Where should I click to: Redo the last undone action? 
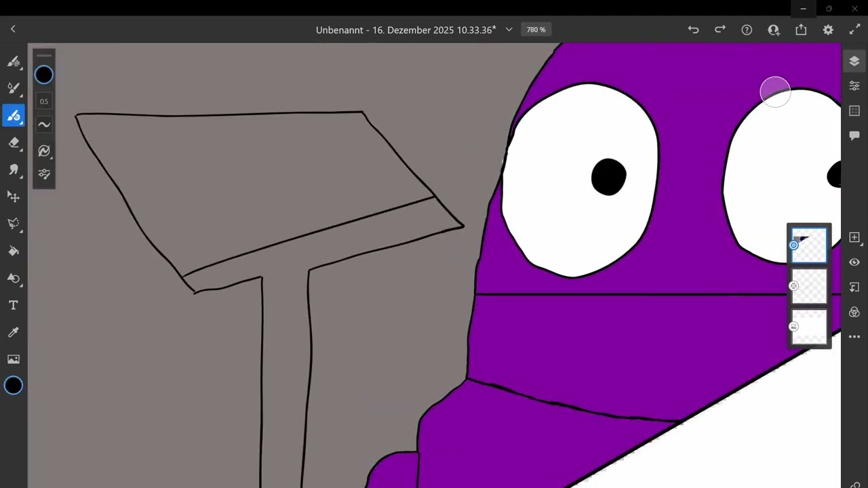[x=720, y=30]
